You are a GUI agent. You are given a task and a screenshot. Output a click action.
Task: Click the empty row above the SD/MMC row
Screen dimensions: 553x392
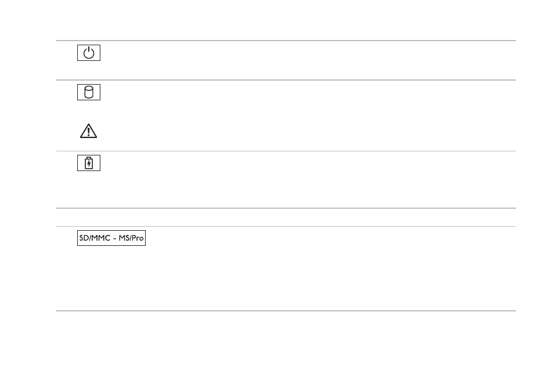click(286, 217)
